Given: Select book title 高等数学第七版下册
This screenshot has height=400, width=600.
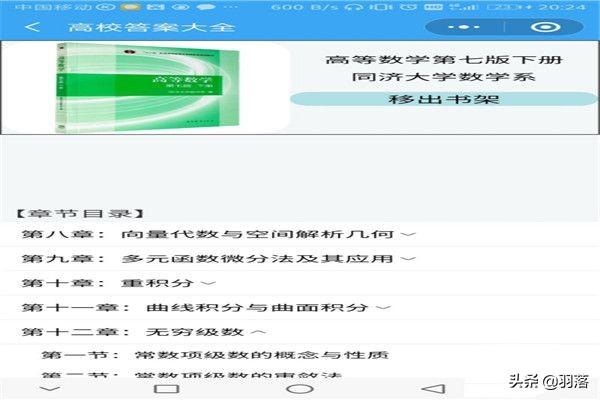Looking at the screenshot, I should point(443,60).
